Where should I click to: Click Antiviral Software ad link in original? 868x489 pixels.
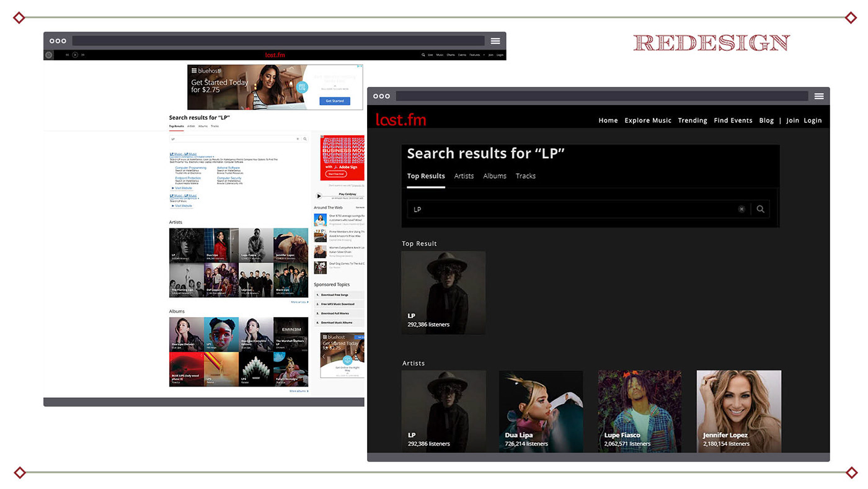click(x=228, y=168)
